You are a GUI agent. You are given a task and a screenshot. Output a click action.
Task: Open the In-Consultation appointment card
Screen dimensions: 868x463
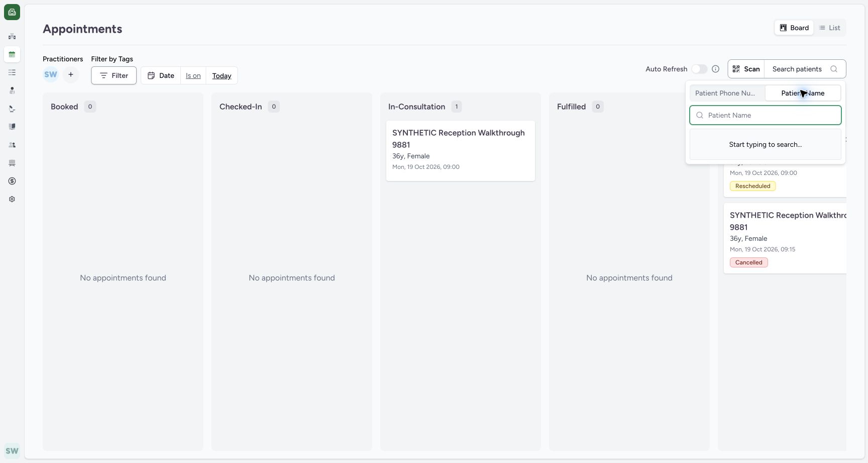pyautogui.click(x=461, y=150)
